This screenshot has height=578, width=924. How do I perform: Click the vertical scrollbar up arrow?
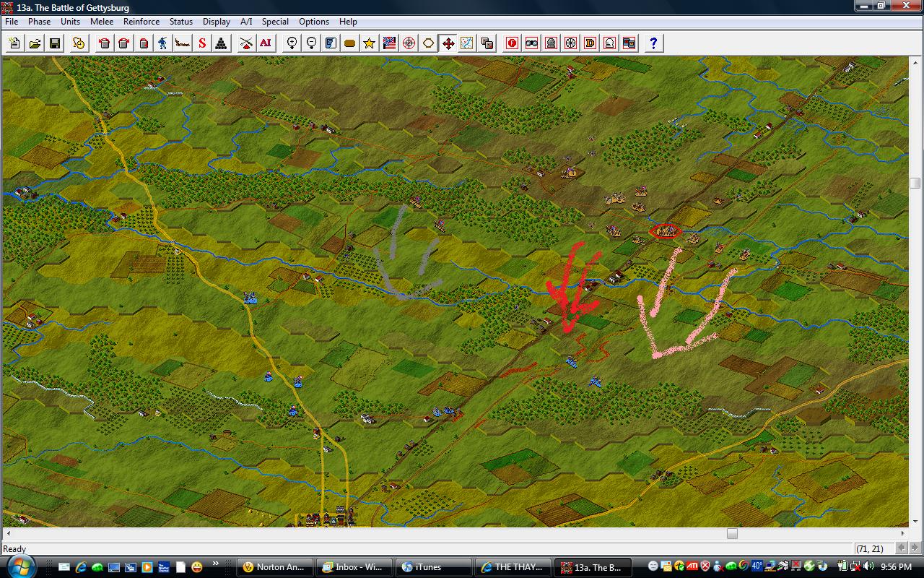click(915, 63)
